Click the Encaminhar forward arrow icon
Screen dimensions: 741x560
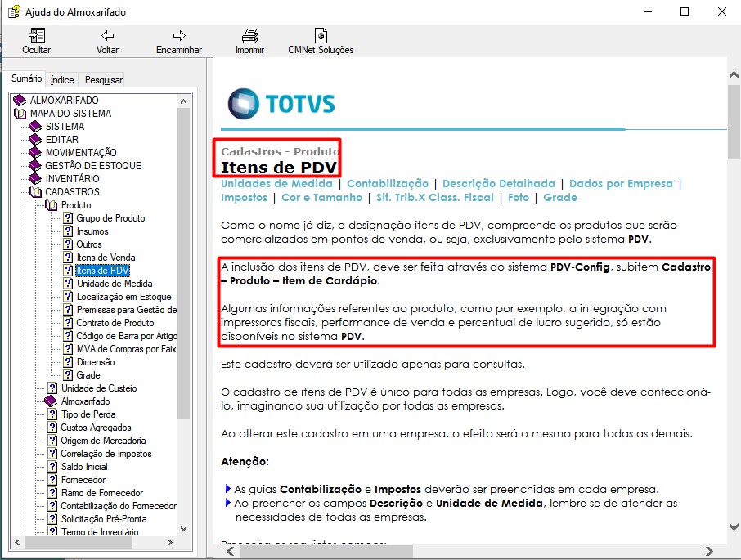click(x=179, y=35)
